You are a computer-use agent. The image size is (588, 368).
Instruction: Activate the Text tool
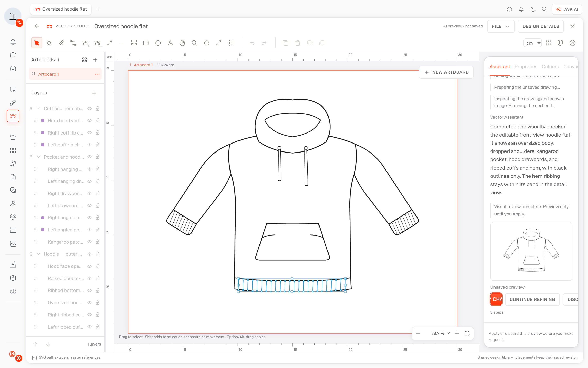[170, 43]
